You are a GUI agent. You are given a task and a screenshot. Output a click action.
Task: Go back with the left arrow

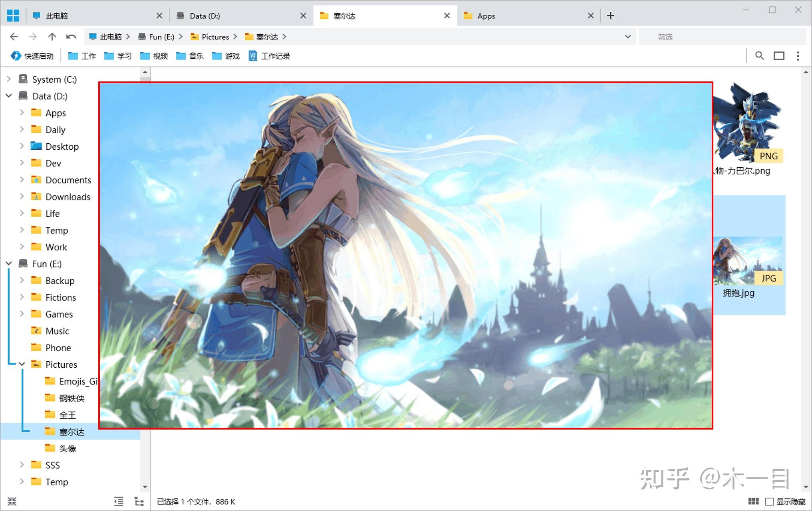point(14,37)
